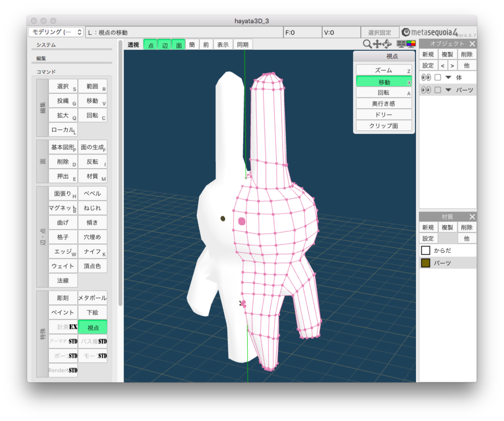Select the ベベル bevel tool

(x=93, y=194)
